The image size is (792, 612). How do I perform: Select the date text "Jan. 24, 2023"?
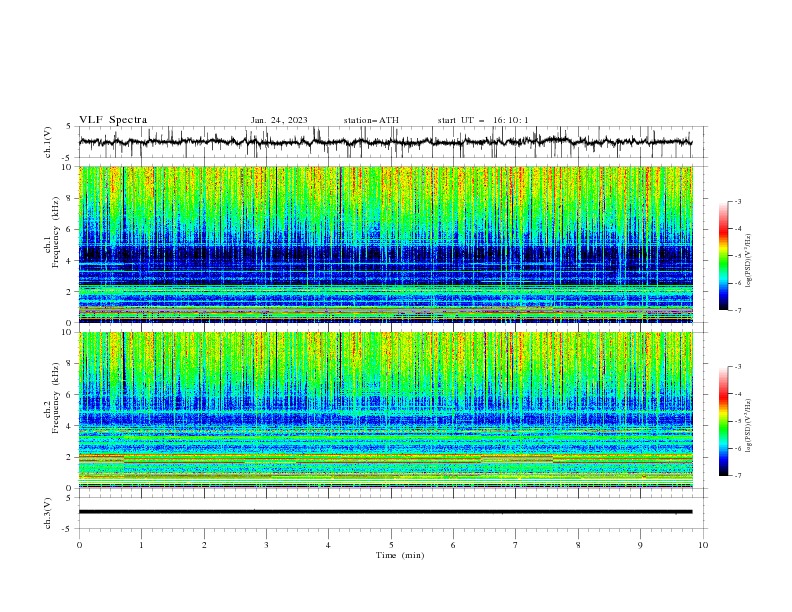pyautogui.click(x=279, y=120)
